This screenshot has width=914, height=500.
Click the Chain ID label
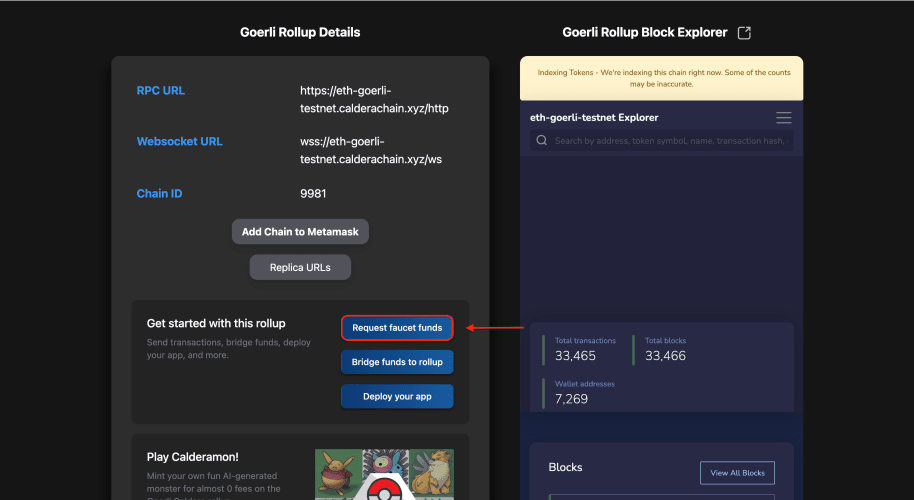click(159, 193)
